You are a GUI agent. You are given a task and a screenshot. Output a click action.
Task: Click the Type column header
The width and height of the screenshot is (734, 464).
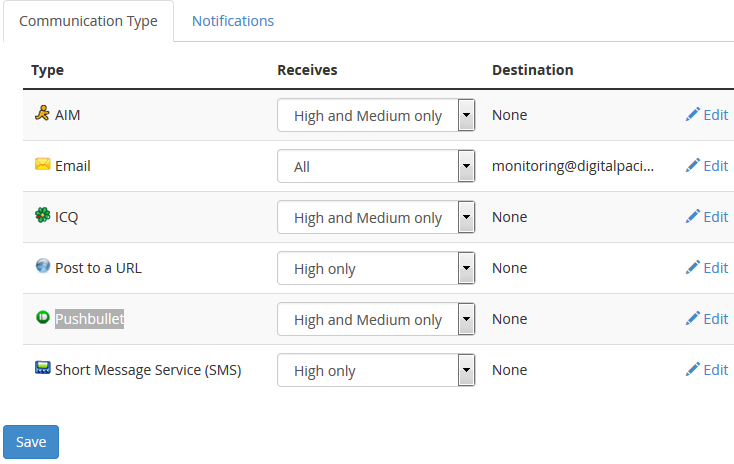click(47, 70)
